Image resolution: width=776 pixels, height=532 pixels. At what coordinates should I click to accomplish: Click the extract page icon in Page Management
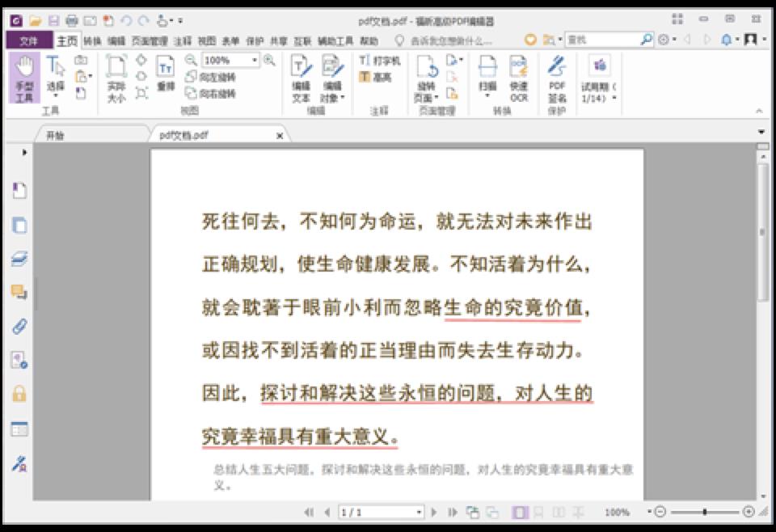pyautogui.click(x=452, y=93)
